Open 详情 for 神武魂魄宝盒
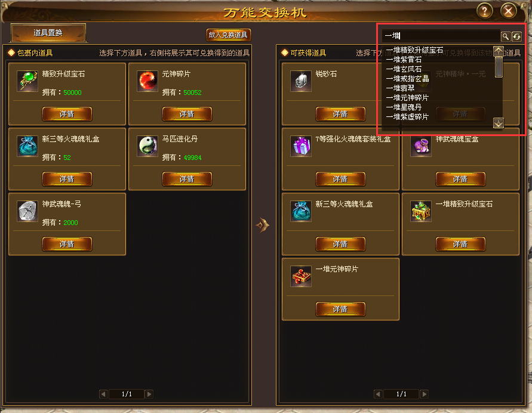 pos(460,178)
